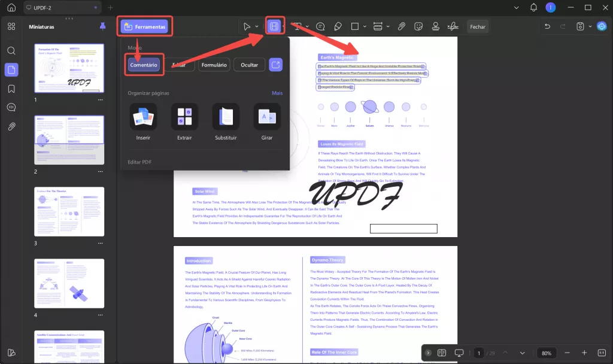The width and height of the screenshot is (613, 364).
Task: Switch to Comentário mode
Action: [x=144, y=65]
